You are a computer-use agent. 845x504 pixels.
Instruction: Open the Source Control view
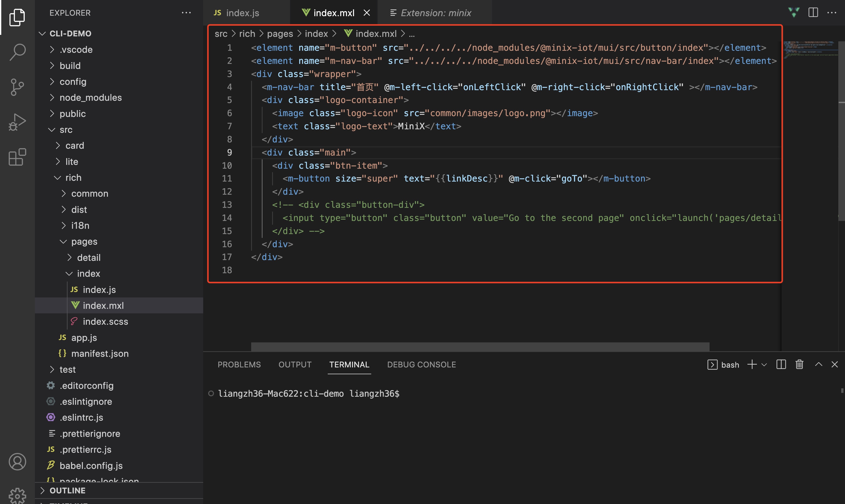click(x=17, y=87)
